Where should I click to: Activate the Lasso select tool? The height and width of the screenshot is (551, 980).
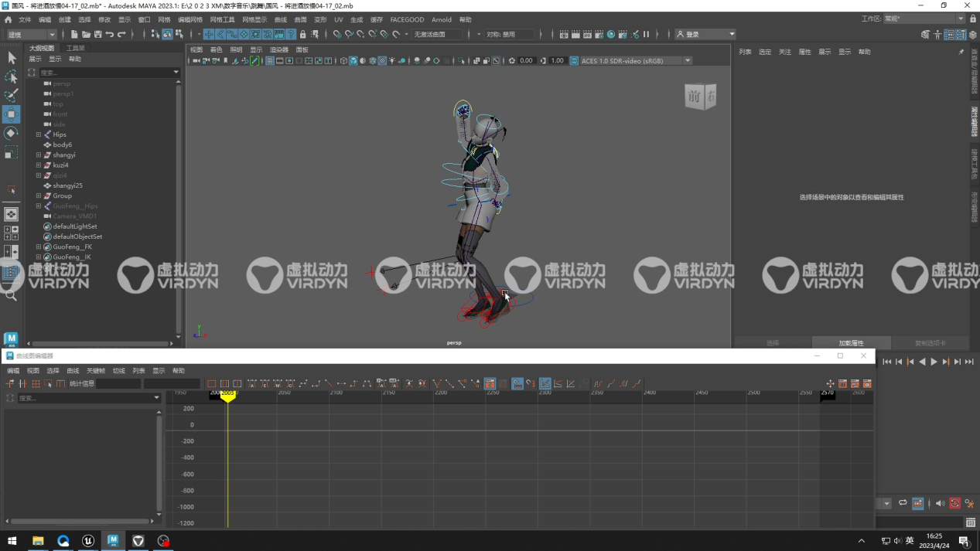pyautogui.click(x=12, y=77)
